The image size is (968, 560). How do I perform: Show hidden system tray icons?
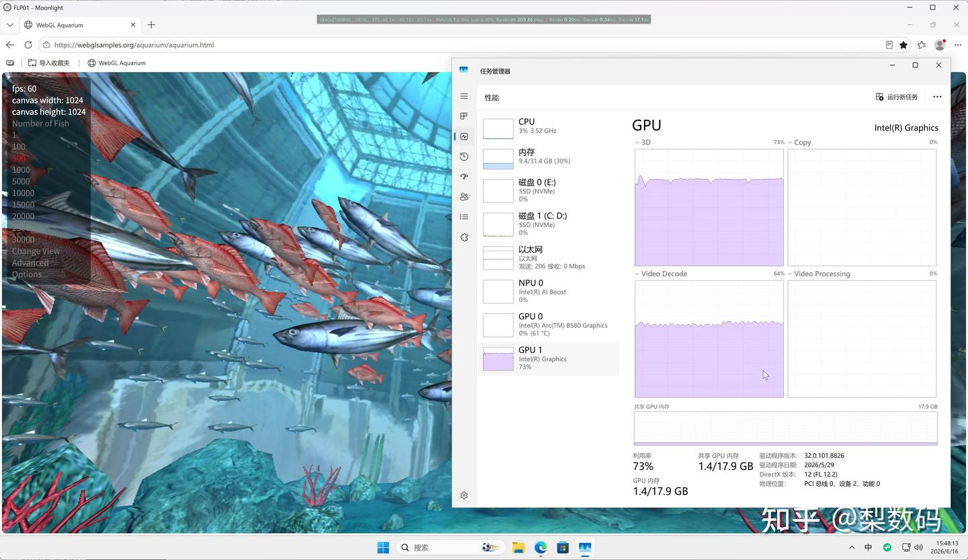(852, 547)
